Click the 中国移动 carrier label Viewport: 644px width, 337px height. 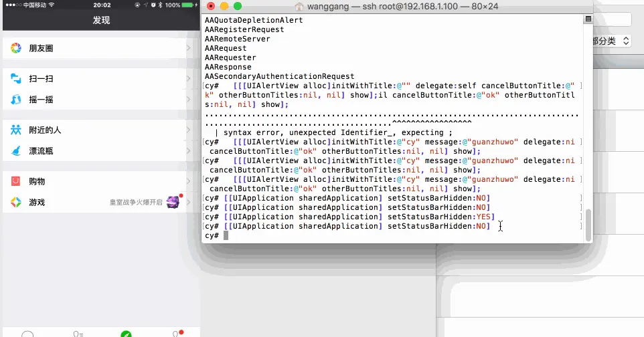point(35,5)
